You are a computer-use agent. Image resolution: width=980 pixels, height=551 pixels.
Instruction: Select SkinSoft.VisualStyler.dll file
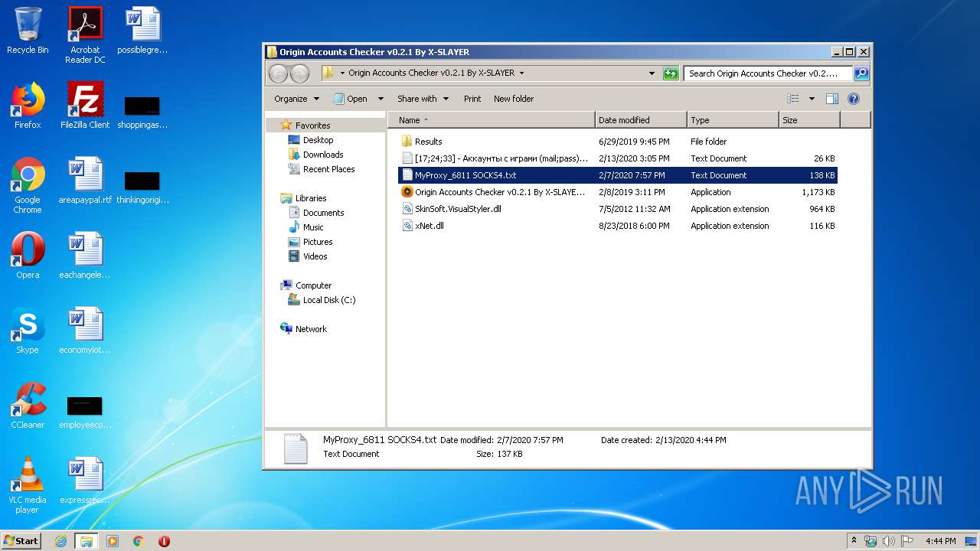pos(618,209)
